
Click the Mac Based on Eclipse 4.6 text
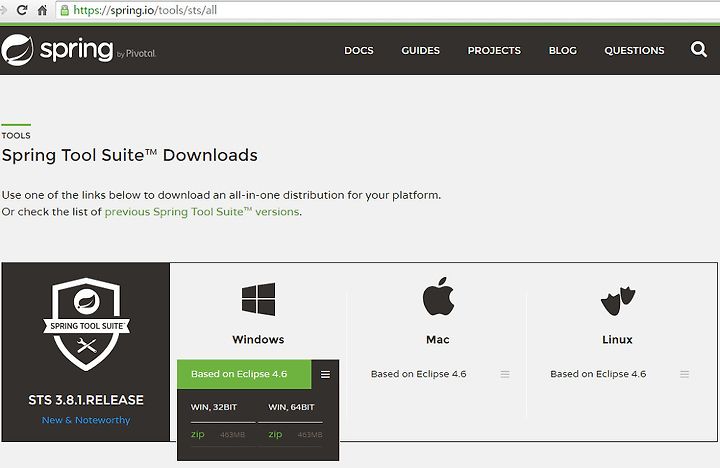[x=418, y=374]
